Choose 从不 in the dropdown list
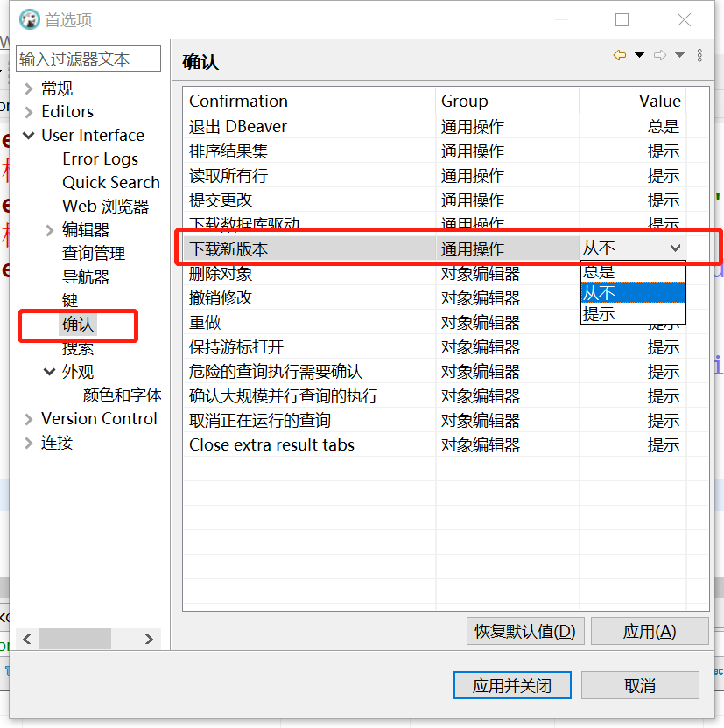 (x=633, y=292)
